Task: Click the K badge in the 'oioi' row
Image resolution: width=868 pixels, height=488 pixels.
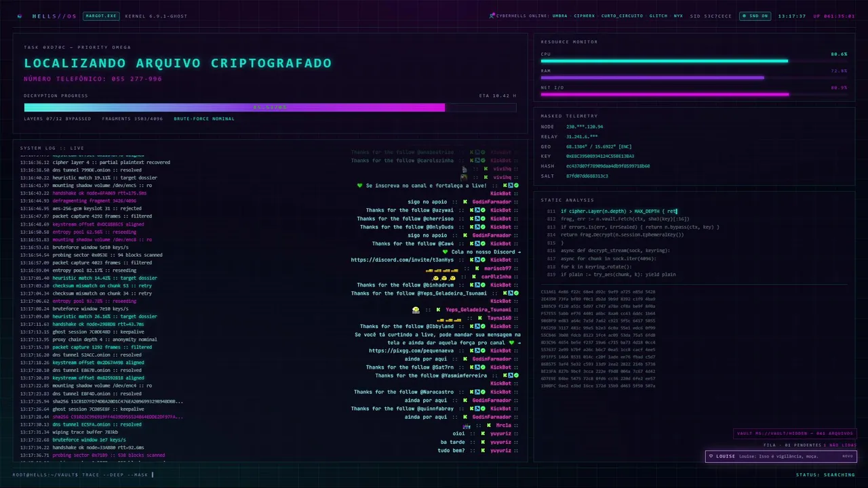Action: tap(483, 434)
